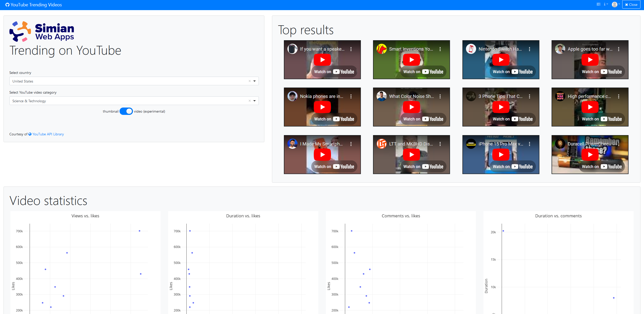This screenshot has width=644, height=314.
Task: Play the 'Duracell PowerChec...' video
Action: [590, 155]
